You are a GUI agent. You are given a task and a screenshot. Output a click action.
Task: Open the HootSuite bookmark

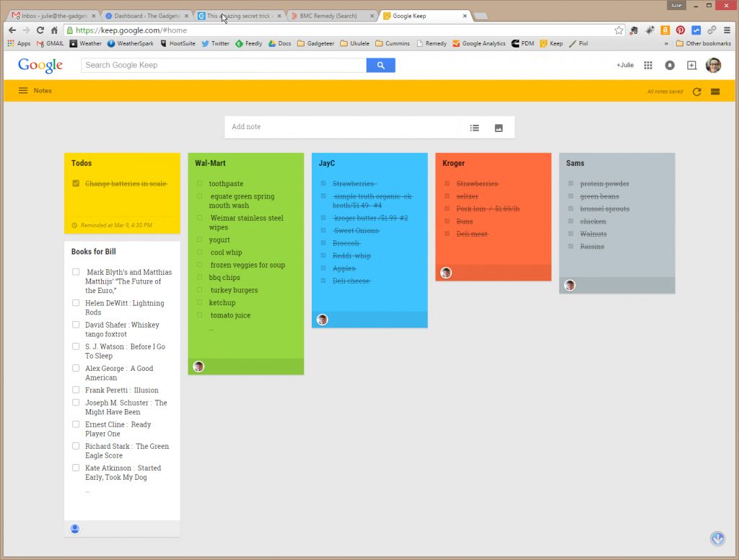click(178, 43)
